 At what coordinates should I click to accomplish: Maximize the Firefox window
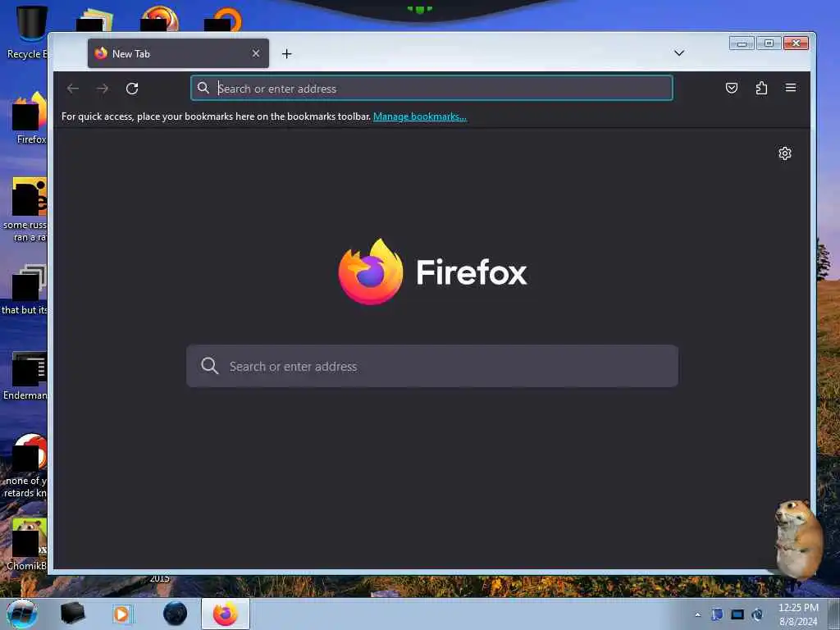(x=769, y=43)
